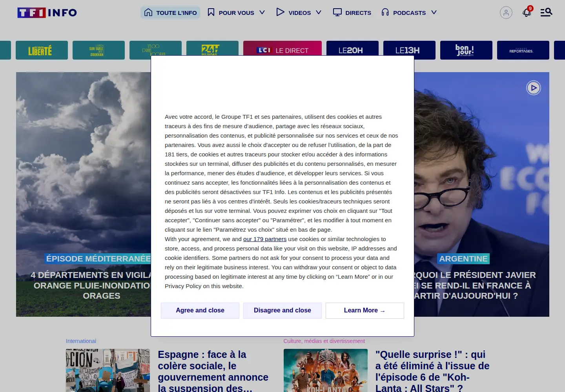The width and height of the screenshot is (565, 392).
Task: Open the Bonjour program tile
Action: pos(466,50)
